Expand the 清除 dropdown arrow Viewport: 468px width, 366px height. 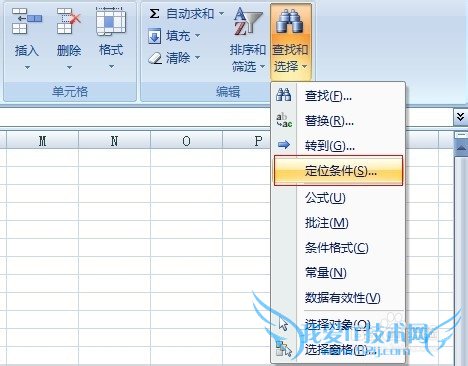[x=197, y=57]
